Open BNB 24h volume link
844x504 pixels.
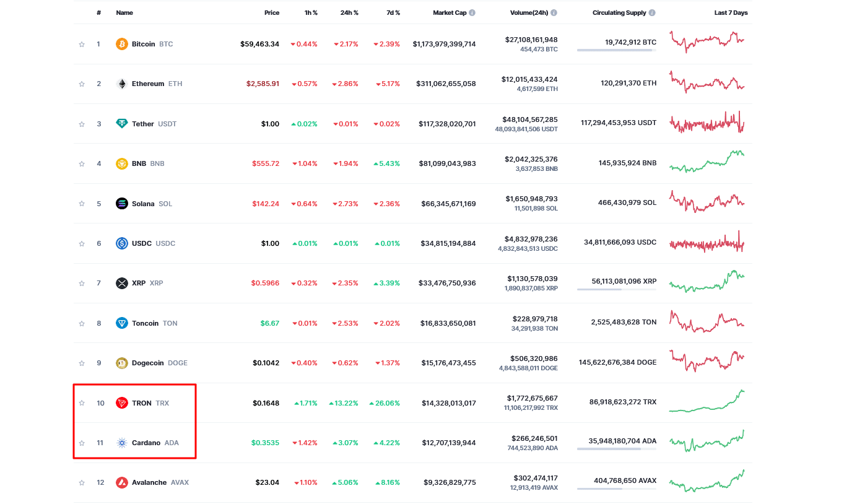(x=531, y=159)
